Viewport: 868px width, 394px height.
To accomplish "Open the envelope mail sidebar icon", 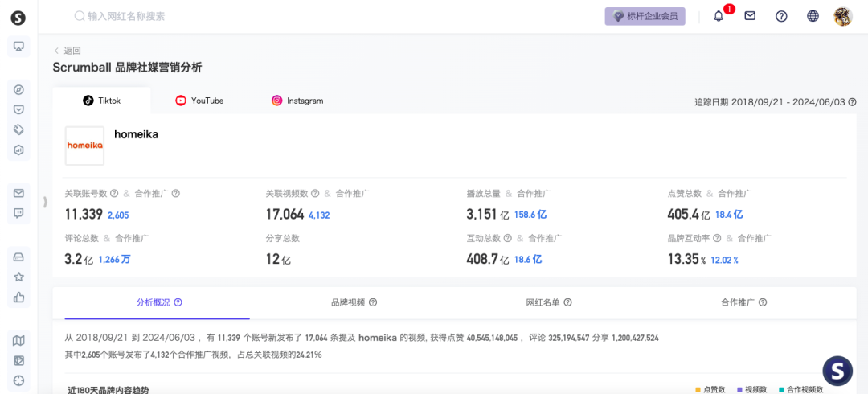I will tap(18, 193).
